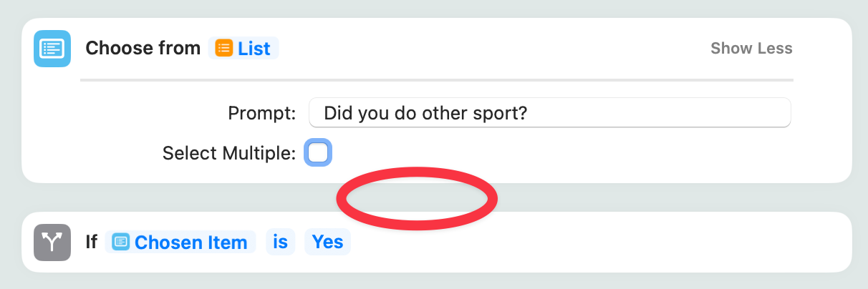Viewport: 868px width, 289px height.
Task: Select the If action title text
Action: (92, 243)
